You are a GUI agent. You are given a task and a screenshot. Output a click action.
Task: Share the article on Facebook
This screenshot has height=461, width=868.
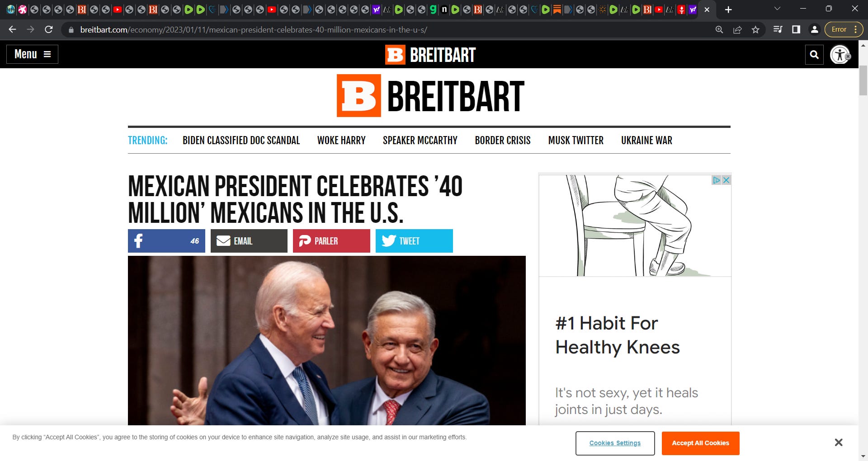coord(166,241)
